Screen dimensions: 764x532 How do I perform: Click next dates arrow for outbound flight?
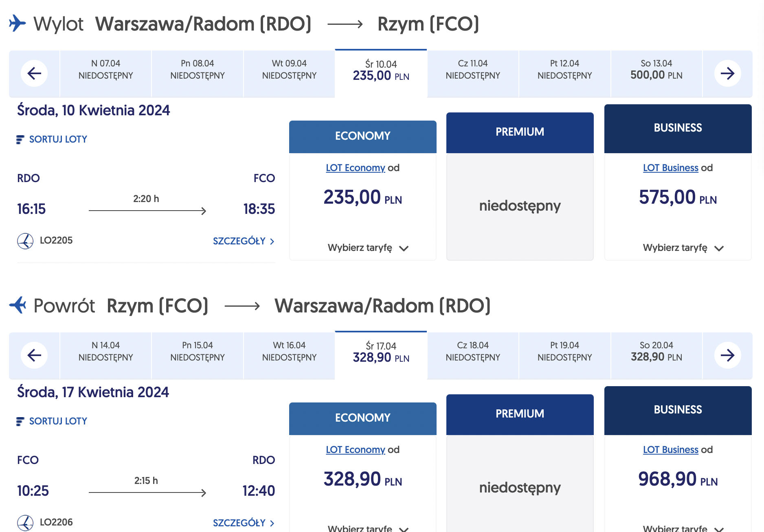727,73
